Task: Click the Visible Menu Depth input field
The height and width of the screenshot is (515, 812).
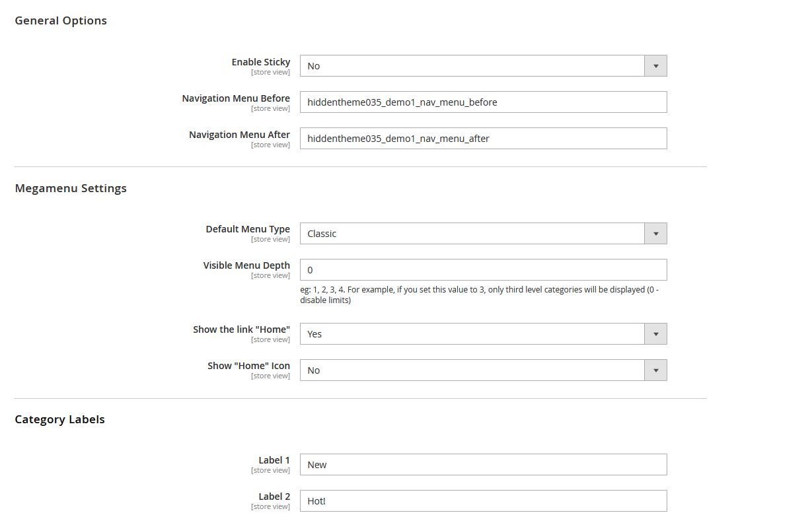Action: point(483,269)
